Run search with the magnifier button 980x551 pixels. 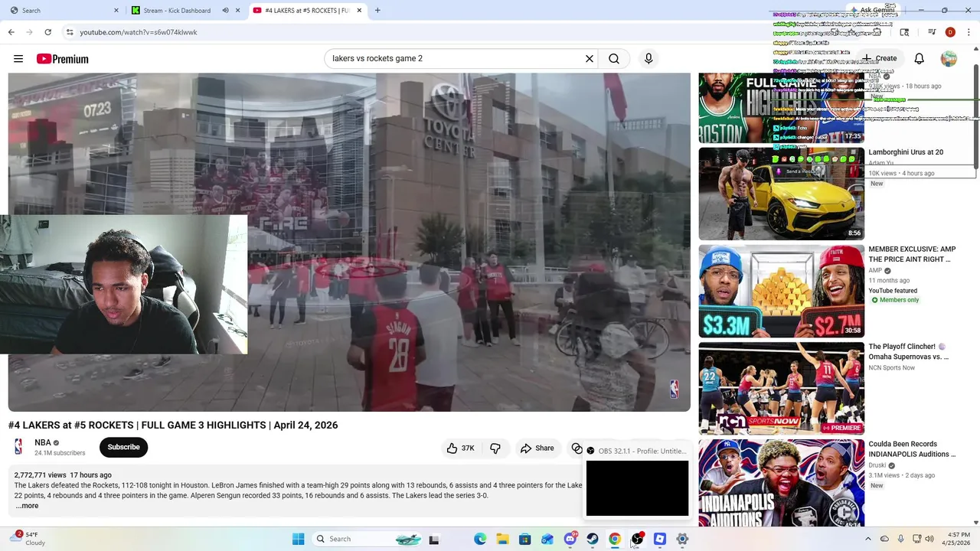pos(614,58)
